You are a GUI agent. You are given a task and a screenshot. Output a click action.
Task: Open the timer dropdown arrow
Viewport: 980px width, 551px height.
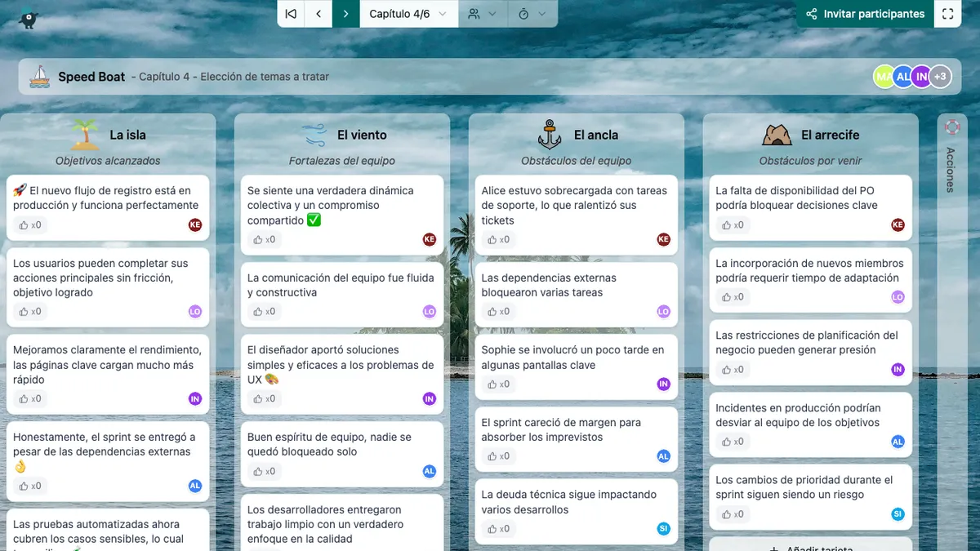(541, 13)
